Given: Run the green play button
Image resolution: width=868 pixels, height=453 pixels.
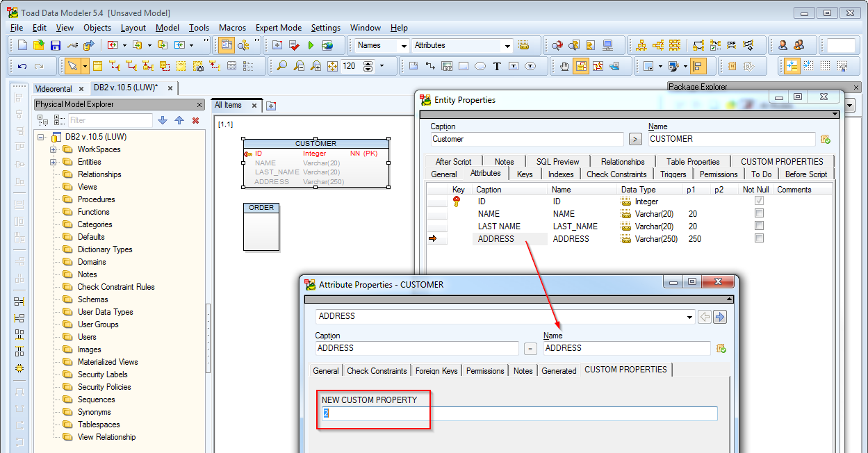Looking at the screenshot, I should (311, 45).
